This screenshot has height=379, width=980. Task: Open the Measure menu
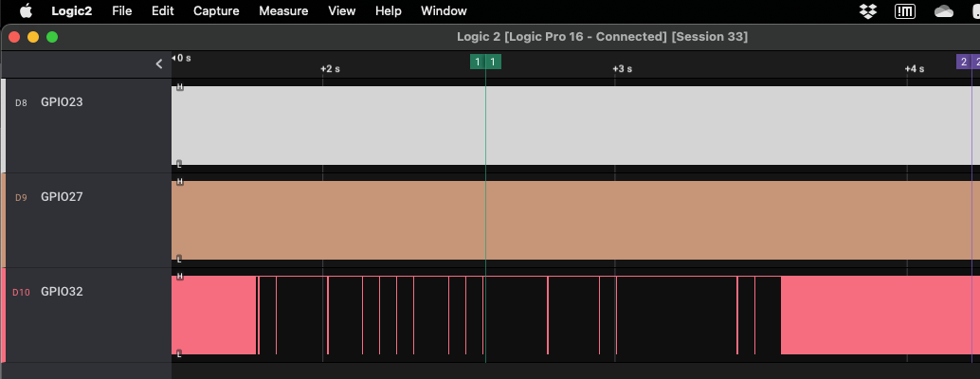click(283, 11)
